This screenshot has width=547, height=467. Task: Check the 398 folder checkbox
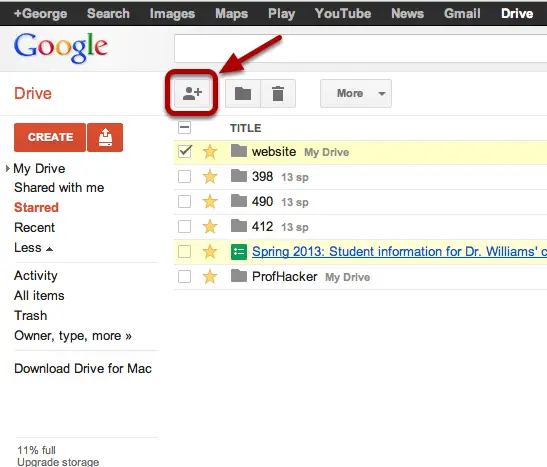pyautogui.click(x=184, y=176)
